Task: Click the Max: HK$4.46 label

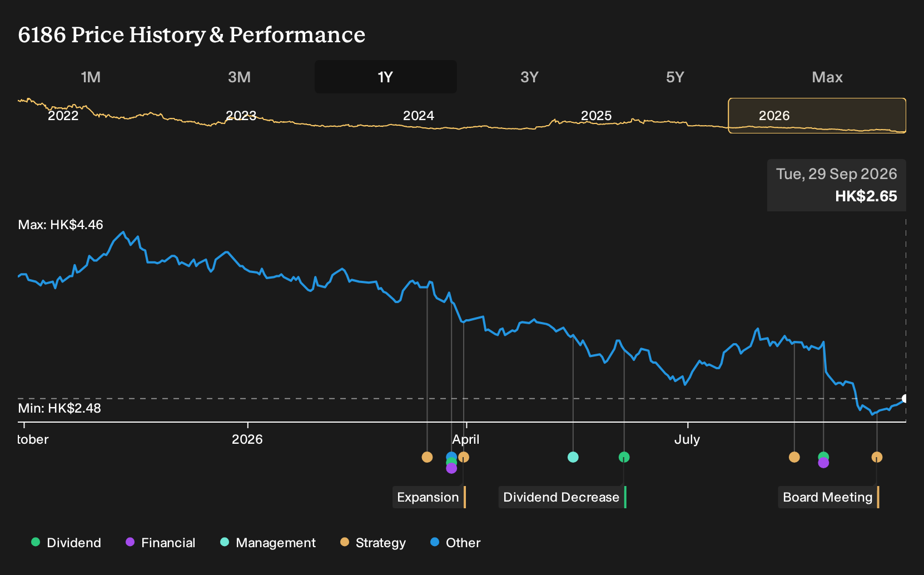Action: tap(61, 225)
